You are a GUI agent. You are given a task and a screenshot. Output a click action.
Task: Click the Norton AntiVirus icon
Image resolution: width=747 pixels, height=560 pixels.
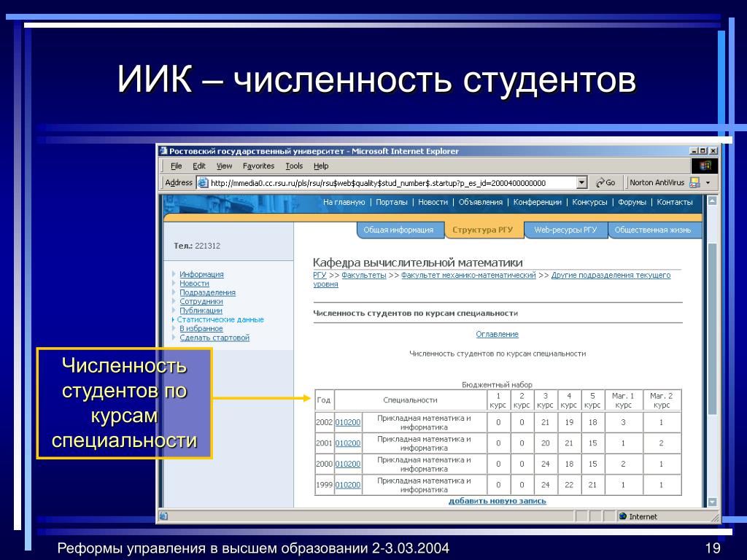694,182
